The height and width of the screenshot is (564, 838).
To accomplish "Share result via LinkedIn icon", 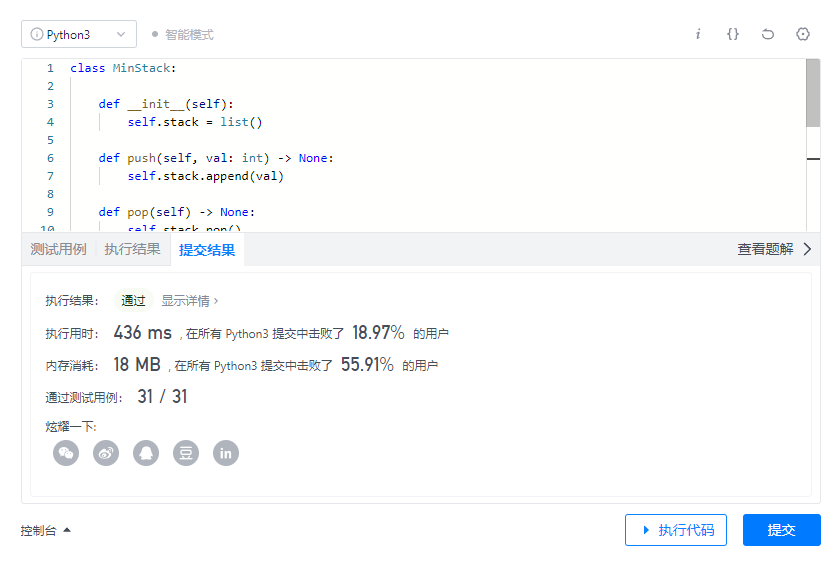I will tap(226, 453).
